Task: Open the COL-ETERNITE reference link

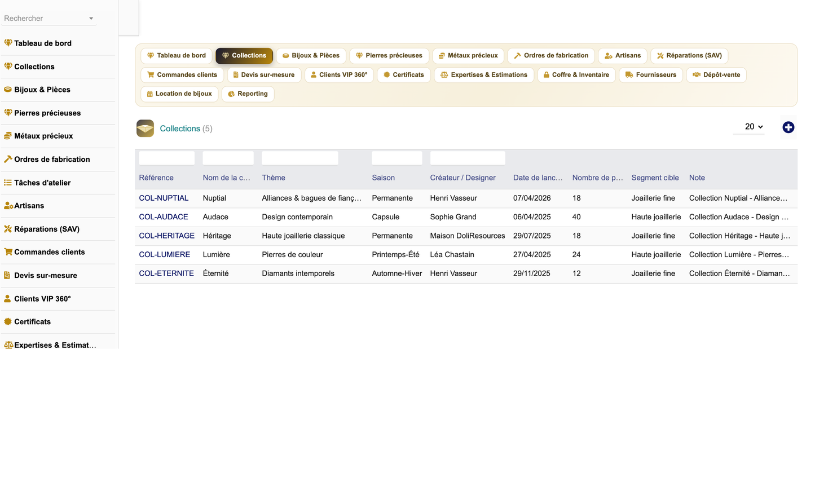Action: pyautogui.click(x=166, y=273)
